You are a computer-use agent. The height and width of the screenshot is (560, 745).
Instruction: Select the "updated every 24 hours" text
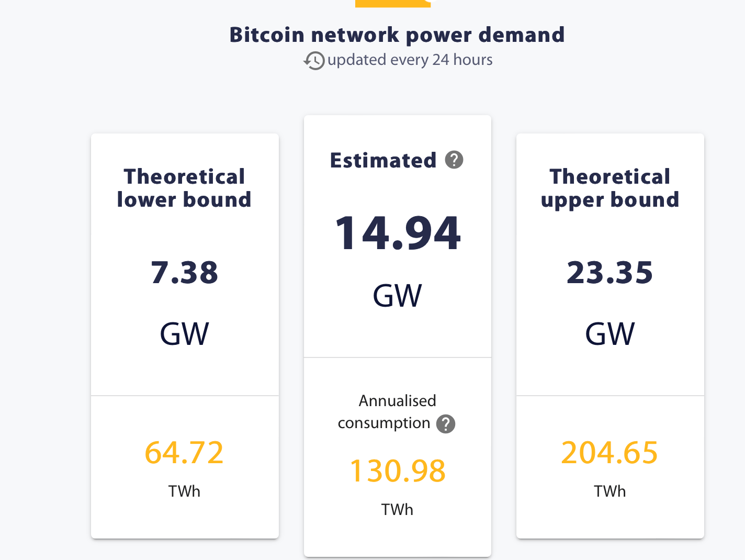tap(410, 60)
